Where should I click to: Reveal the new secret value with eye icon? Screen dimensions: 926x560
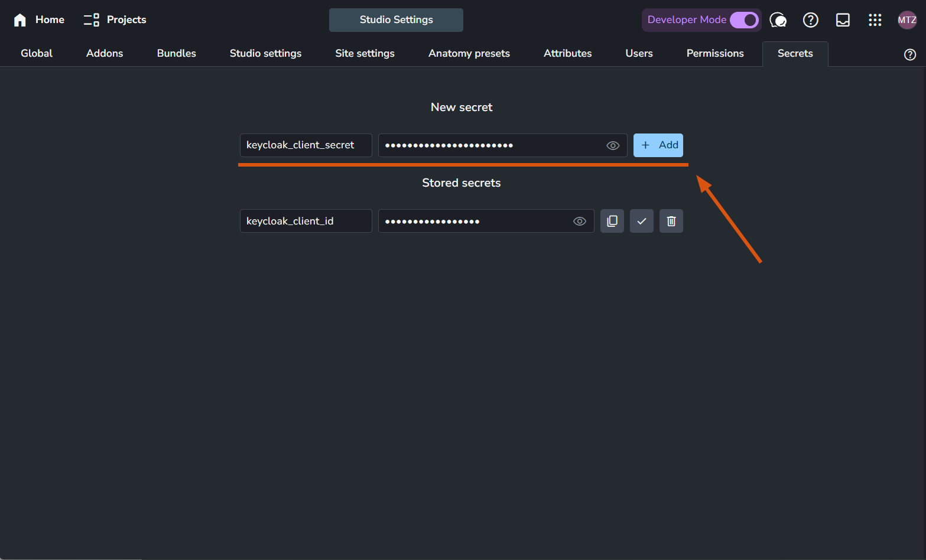click(613, 145)
